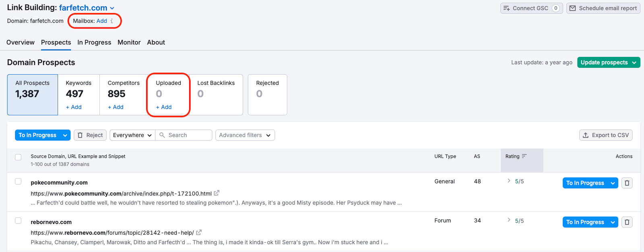
Task: Move pokecommunity.com To In Progress
Action: coord(585,183)
